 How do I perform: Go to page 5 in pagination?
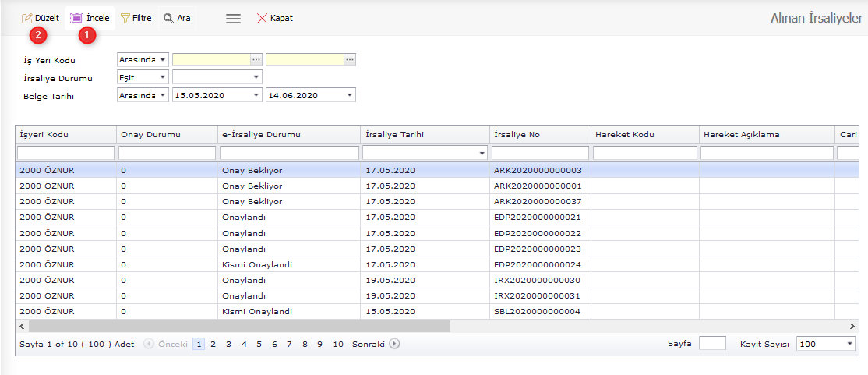pyautogui.click(x=259, y=344)
